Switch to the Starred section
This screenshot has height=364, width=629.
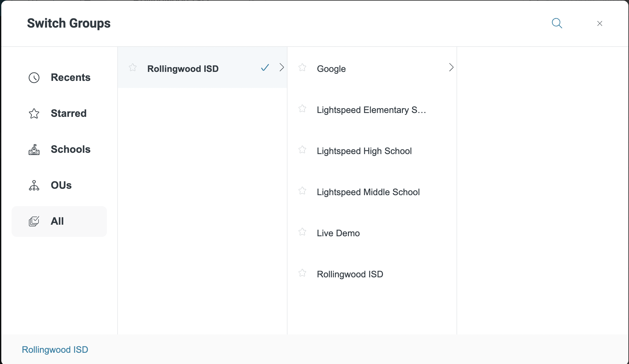(x=68, y=113)
